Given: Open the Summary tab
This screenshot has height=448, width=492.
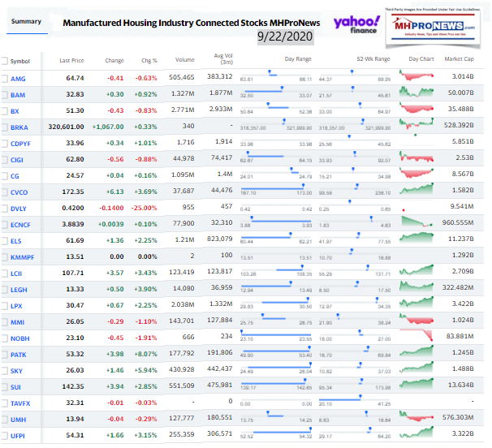Looking at the screenshot, I should pos(25,20).
